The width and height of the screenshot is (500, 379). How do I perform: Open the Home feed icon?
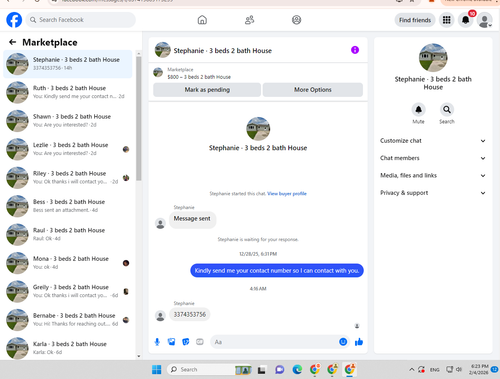click(202, 20)
